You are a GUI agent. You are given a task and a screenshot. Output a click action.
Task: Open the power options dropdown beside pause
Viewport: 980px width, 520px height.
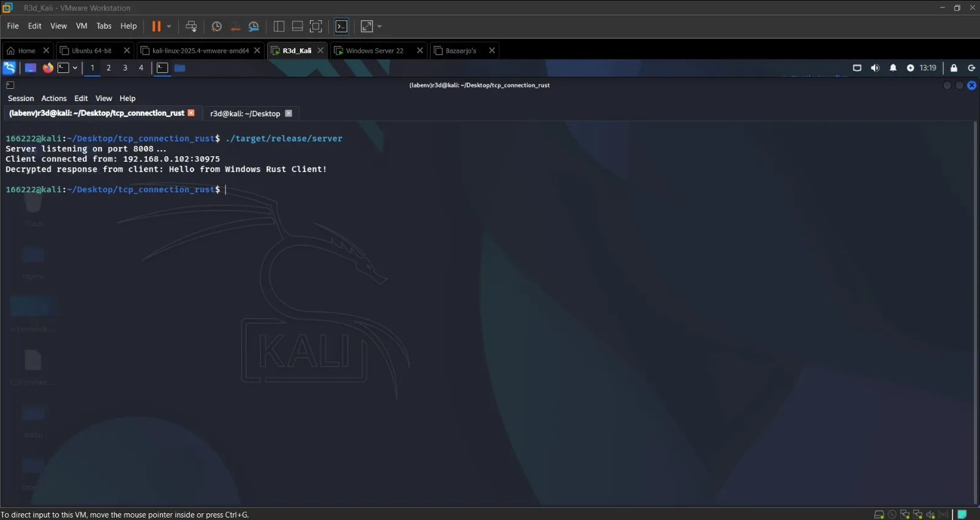tap(169, 26)
